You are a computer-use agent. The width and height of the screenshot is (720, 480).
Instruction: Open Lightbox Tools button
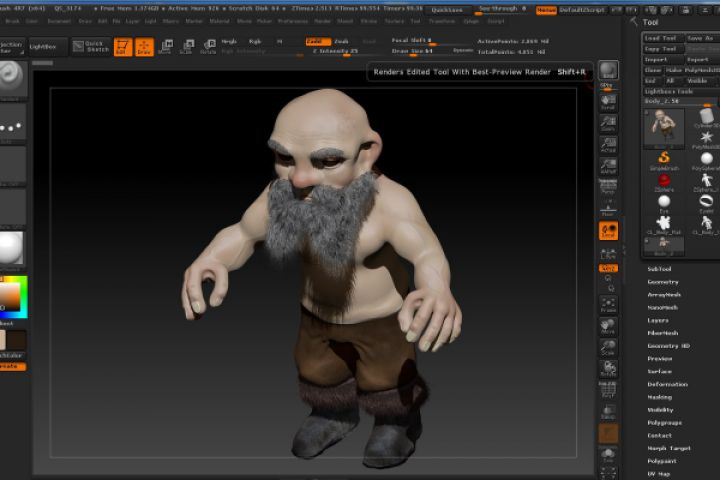[681, 91]
